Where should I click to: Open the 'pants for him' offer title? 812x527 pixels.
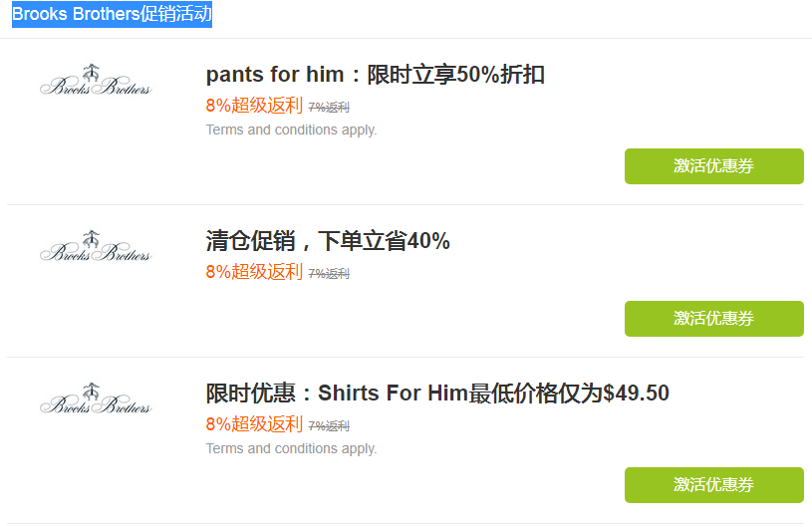375,75
